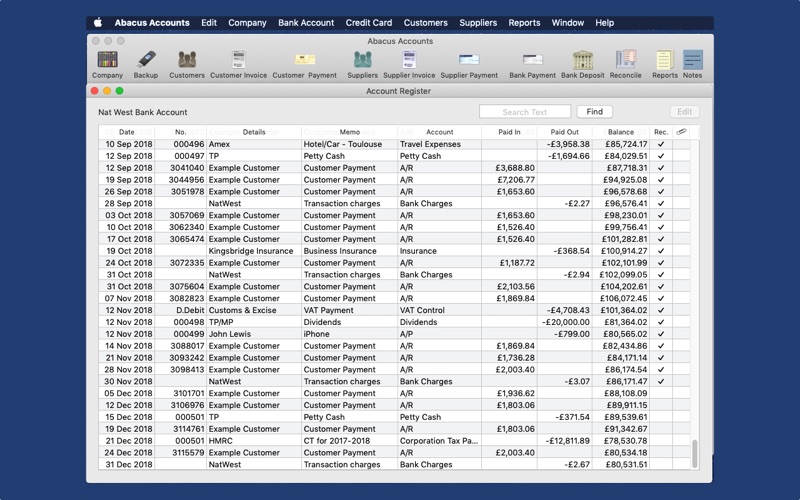Select the -£12,811.89 paid out amount

[565, 441]
